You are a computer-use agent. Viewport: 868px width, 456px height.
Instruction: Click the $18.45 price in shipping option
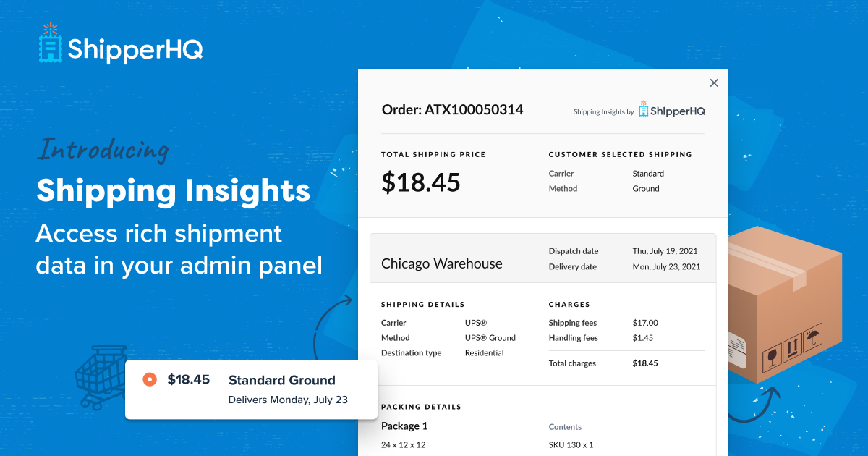click(189, 379)
